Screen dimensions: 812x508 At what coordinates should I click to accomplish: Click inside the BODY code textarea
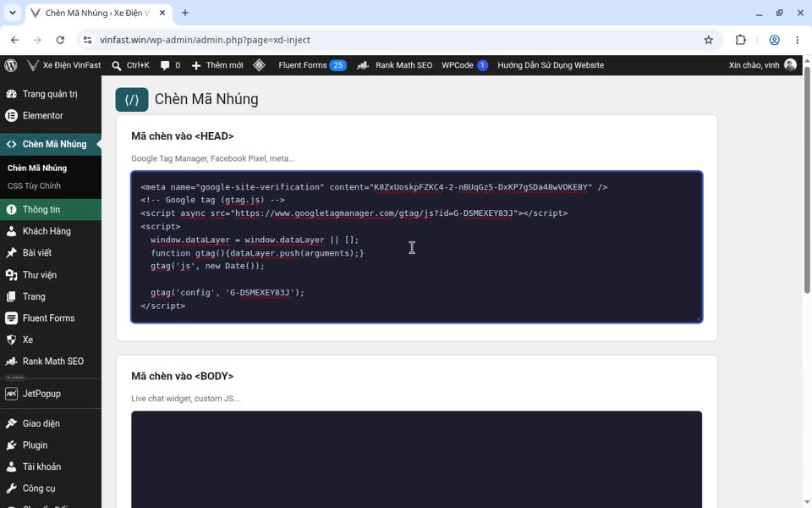point(417,459)
